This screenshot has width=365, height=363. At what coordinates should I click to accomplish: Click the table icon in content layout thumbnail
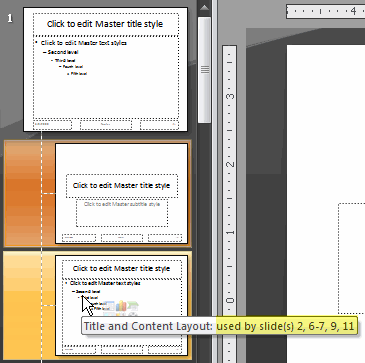coord(110,306)
